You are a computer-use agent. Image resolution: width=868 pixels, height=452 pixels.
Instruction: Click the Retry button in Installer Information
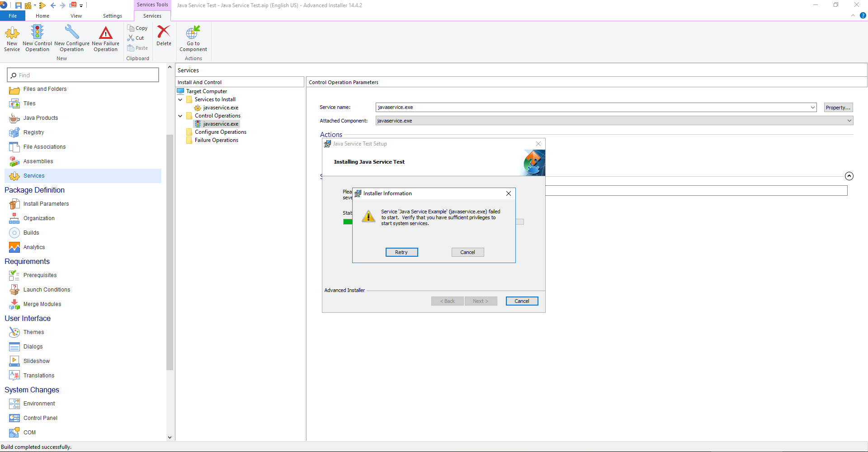(401, 252)
